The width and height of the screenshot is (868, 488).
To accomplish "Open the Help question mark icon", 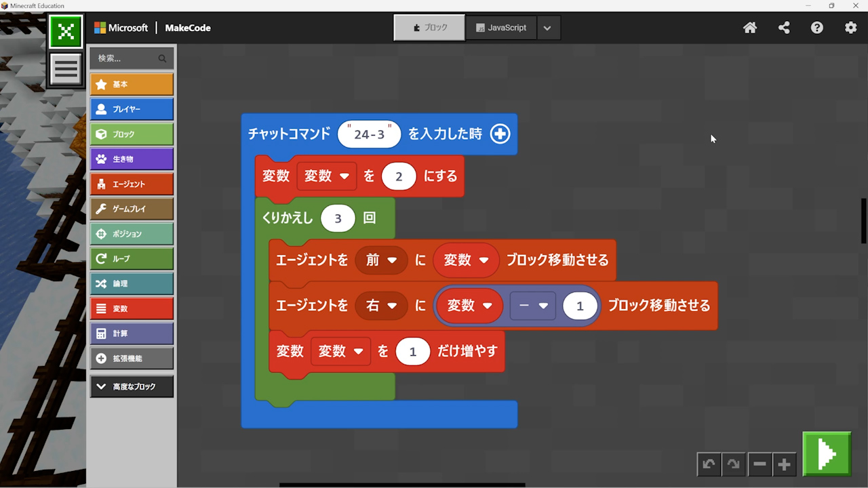I will (x=817, y=28).
